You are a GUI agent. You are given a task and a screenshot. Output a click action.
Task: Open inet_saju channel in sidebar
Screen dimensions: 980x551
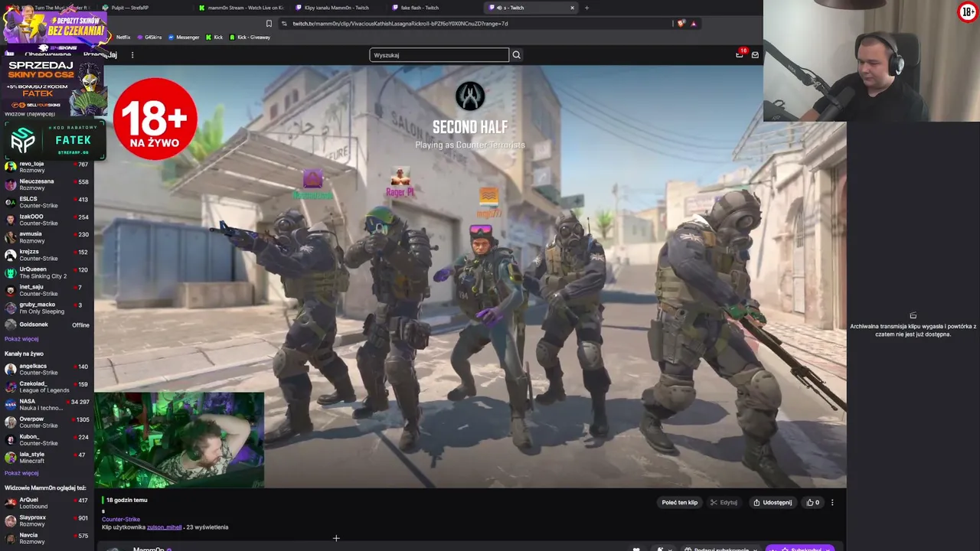click(x=46, y=290)
